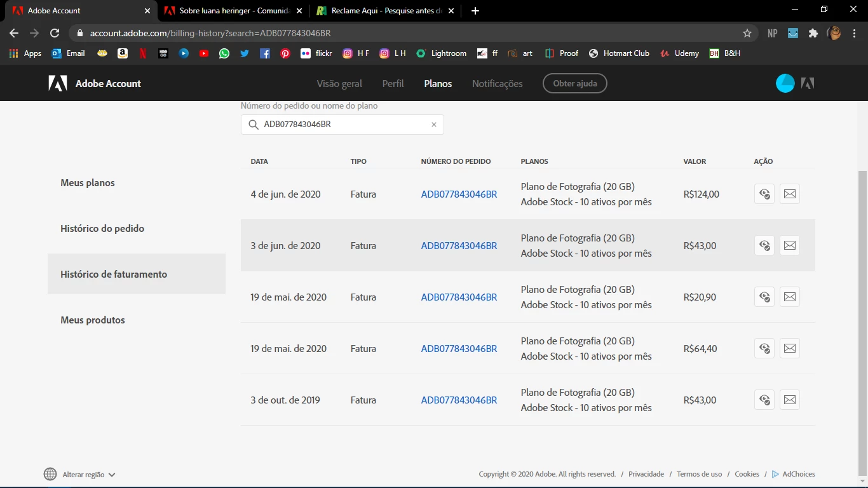Open the flickr bookmark

(x=316, y=53)
